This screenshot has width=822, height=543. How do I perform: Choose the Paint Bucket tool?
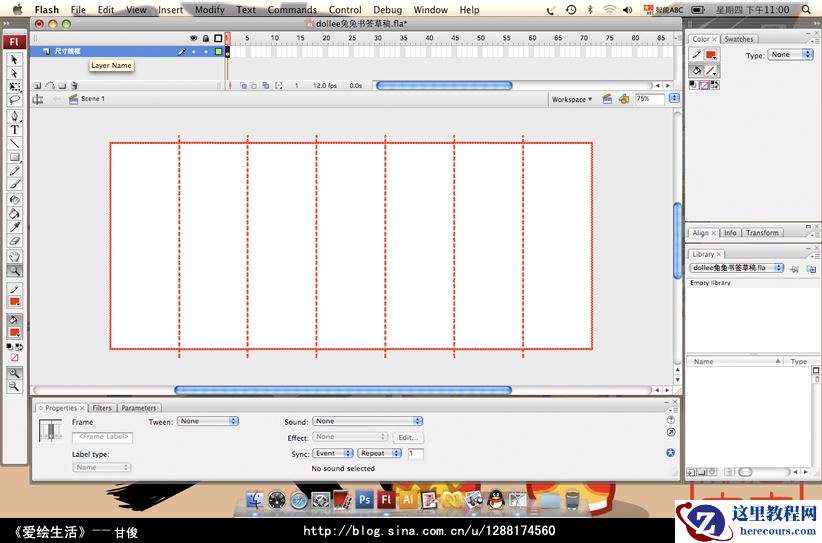point(15,213)
